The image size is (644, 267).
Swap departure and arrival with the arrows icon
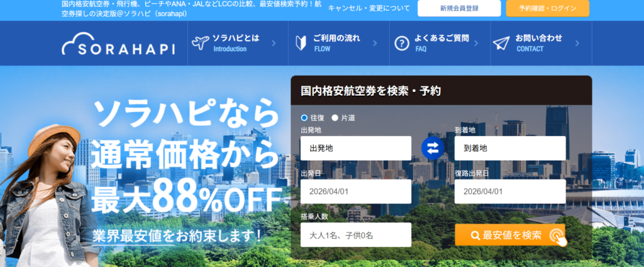click(x=433, y=148)
